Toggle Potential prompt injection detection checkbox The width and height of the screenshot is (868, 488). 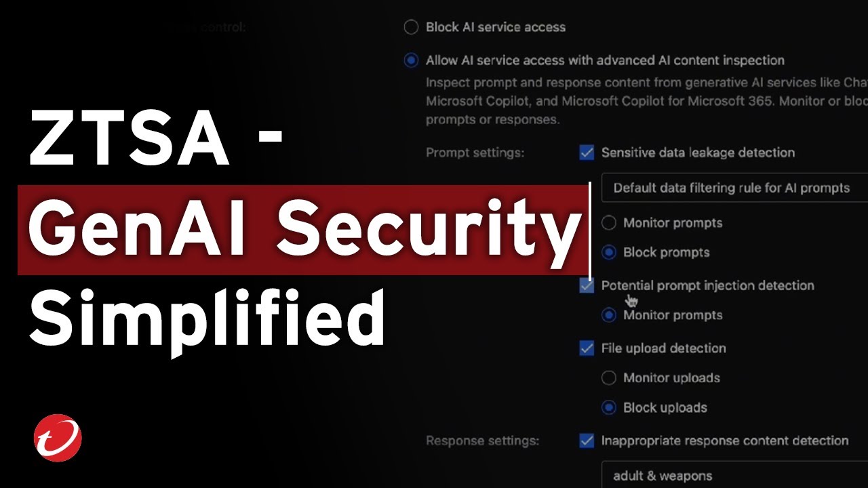tap(587, 286)
